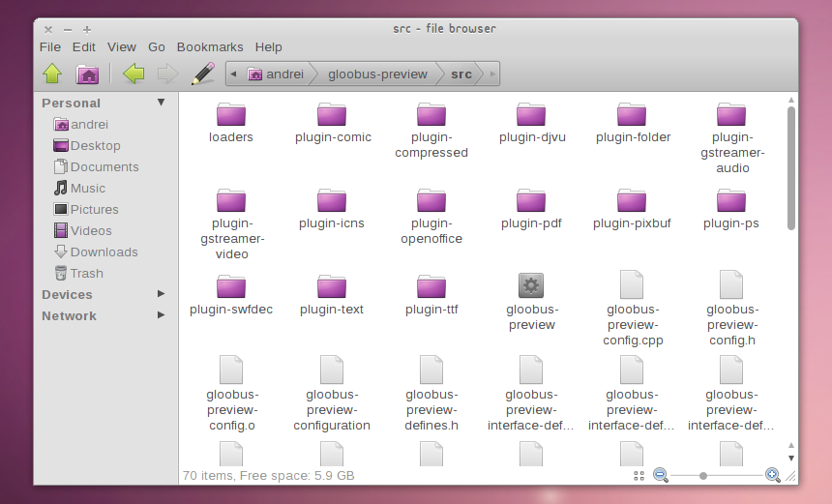Select the plugin-text folder
Screen dimensions: 832x504
(x=332, y=295)
